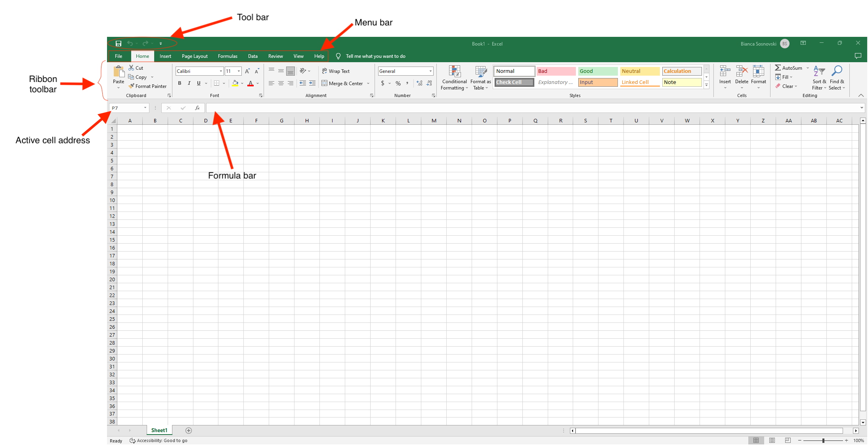Open the font size dropdown
Viewport: 868px width, 448px height.
pyautogui.click(x=237, y=71)
